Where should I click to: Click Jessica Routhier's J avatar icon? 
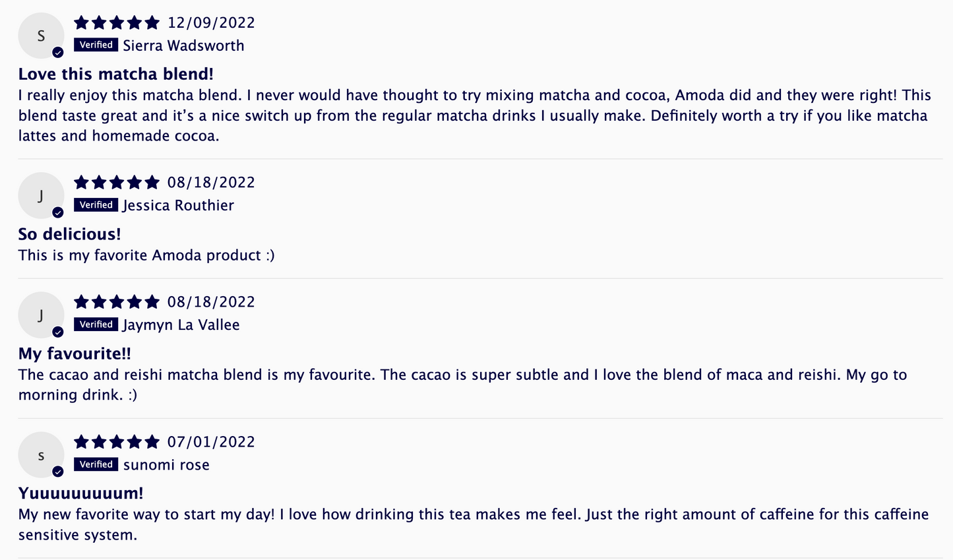click(x=41, y=195)
